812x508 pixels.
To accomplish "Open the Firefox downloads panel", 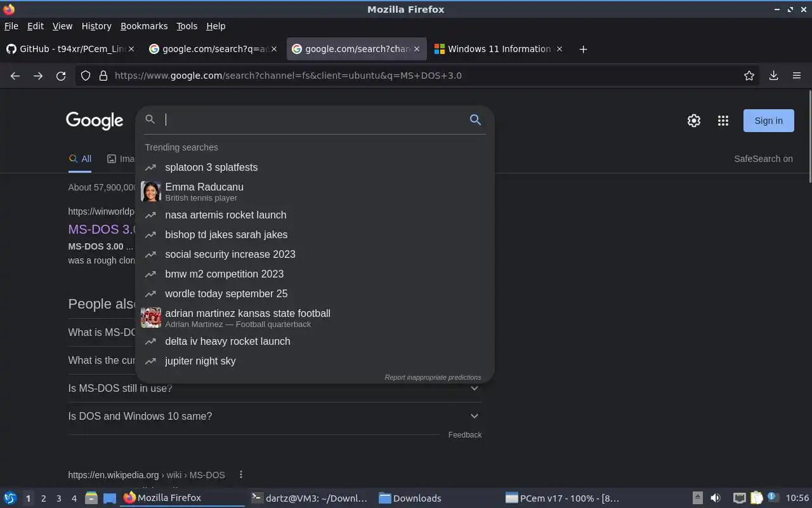I will tap(773, 76).
